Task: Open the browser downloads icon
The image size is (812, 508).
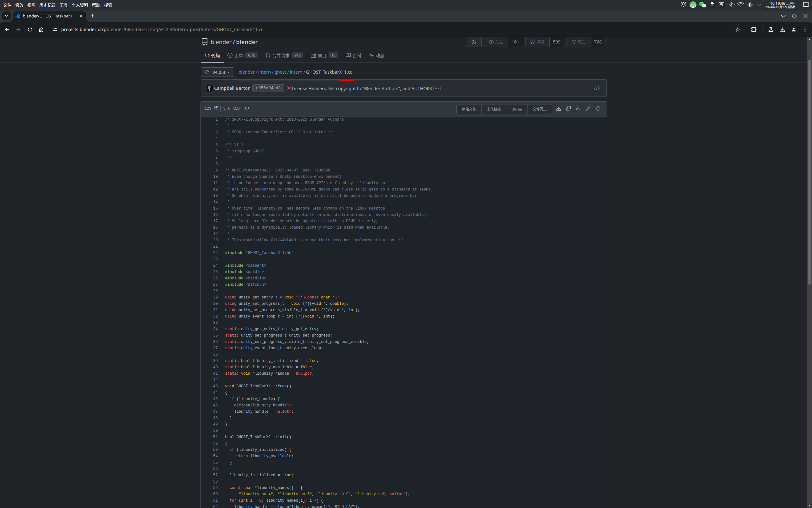Action: click(782, 30)
